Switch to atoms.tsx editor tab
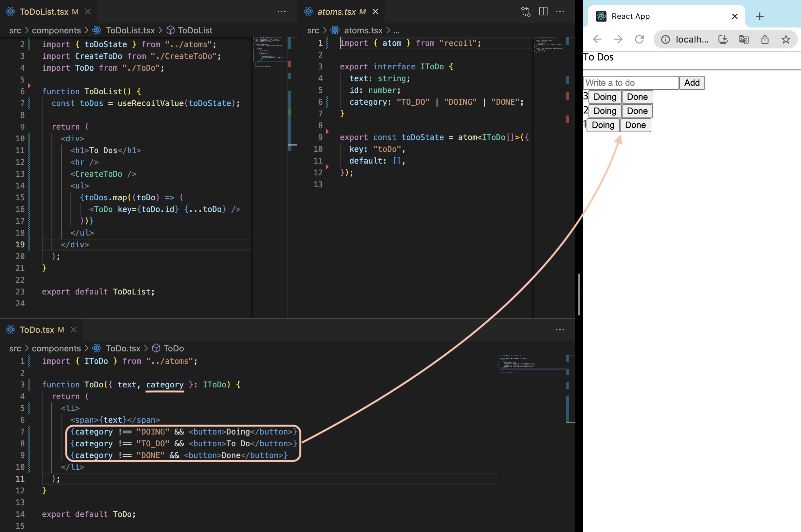801x532 pixels. coord(336,12)
